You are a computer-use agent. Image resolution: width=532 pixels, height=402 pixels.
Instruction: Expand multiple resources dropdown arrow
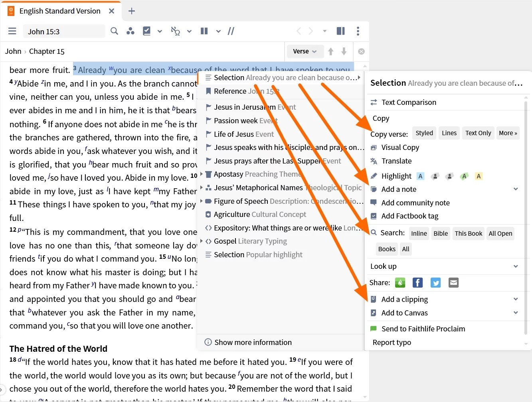pyautogui.click(x=218, y=31)
